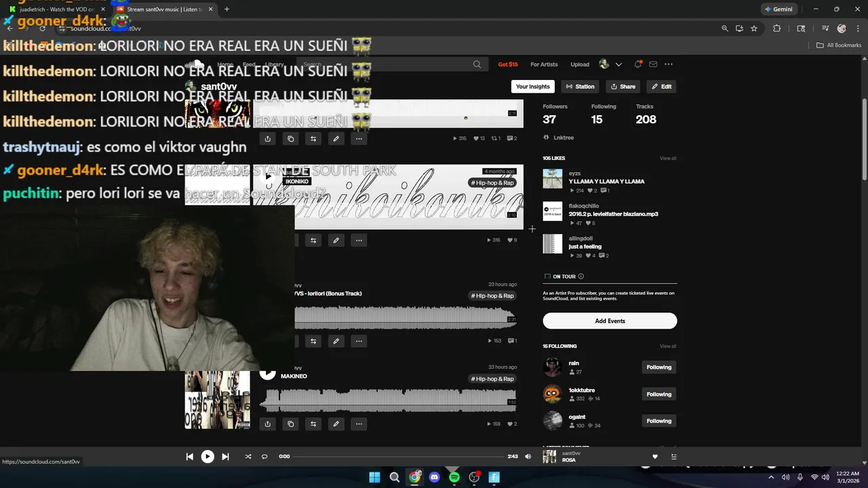Open more options for lorilori Bonus Track
Viewport: 868px width, 488px height.
[359, 341]
